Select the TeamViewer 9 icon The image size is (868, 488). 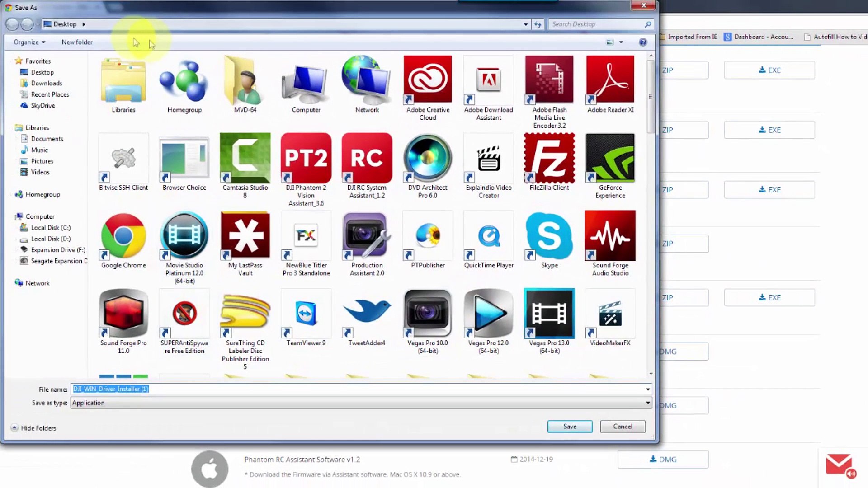[x=306, y=314]
